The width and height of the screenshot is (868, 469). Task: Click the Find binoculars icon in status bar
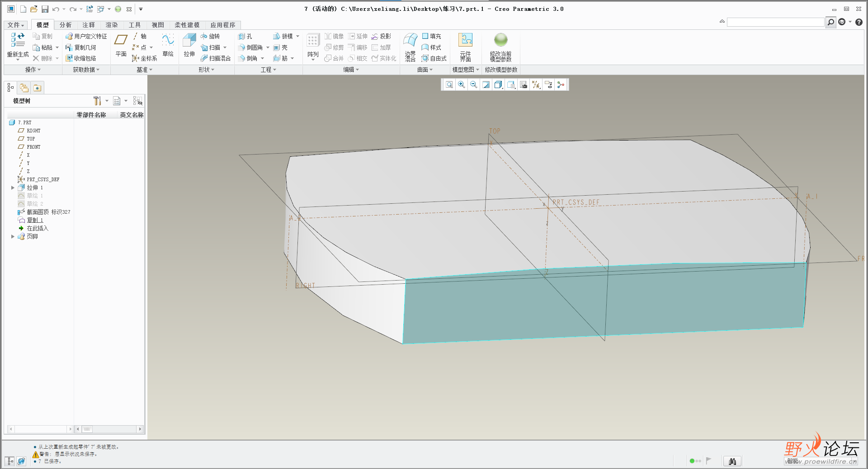pos(732,461)
